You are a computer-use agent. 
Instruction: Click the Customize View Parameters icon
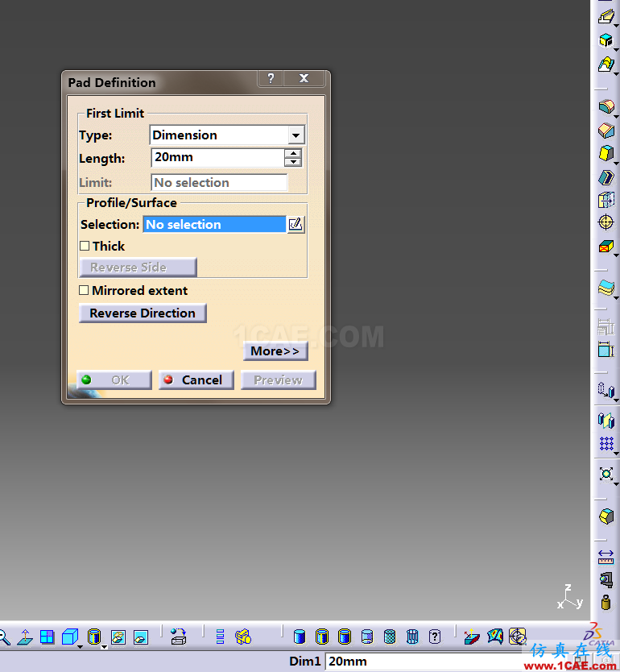tap(435, 637)
